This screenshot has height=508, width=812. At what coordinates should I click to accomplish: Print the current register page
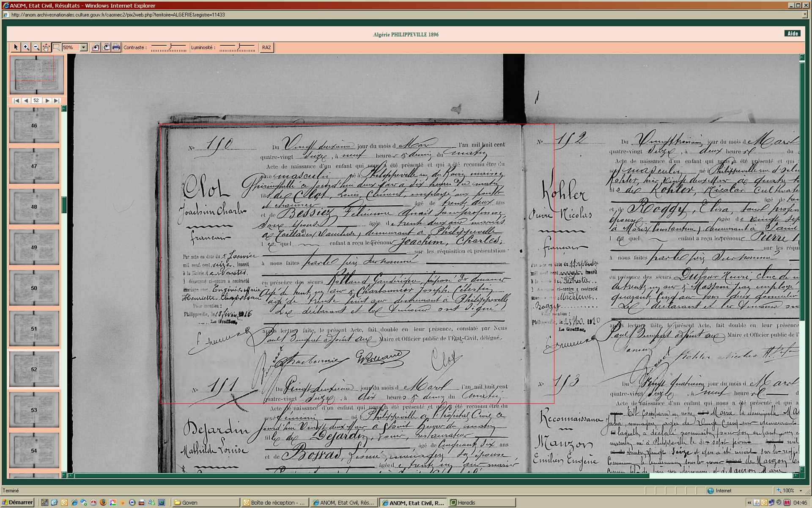[116, 47]
